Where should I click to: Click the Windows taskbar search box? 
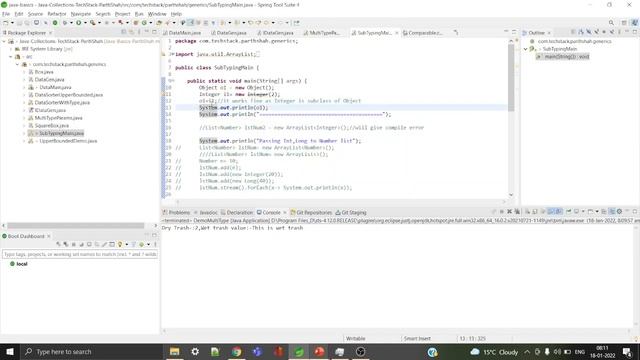click(x=91, y=351)
